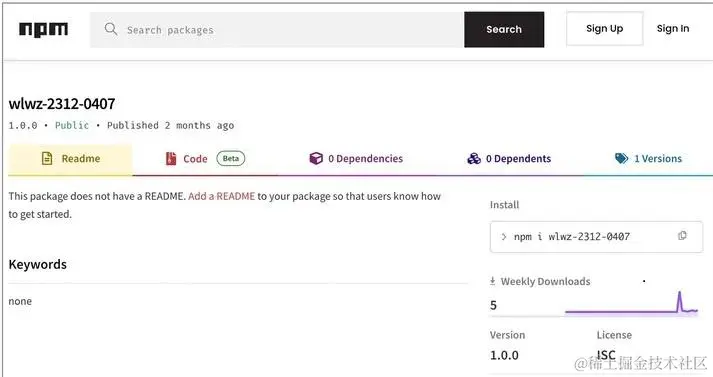Click the Install heading

click(504, 205)
